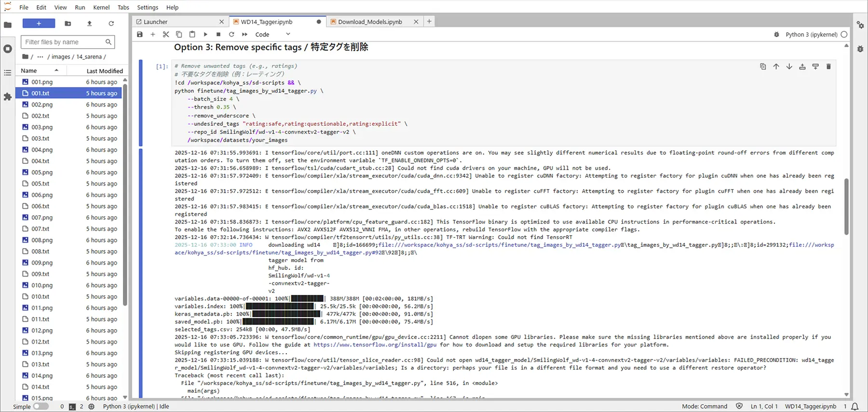Save the notebook with the save icon

[140, 34]
